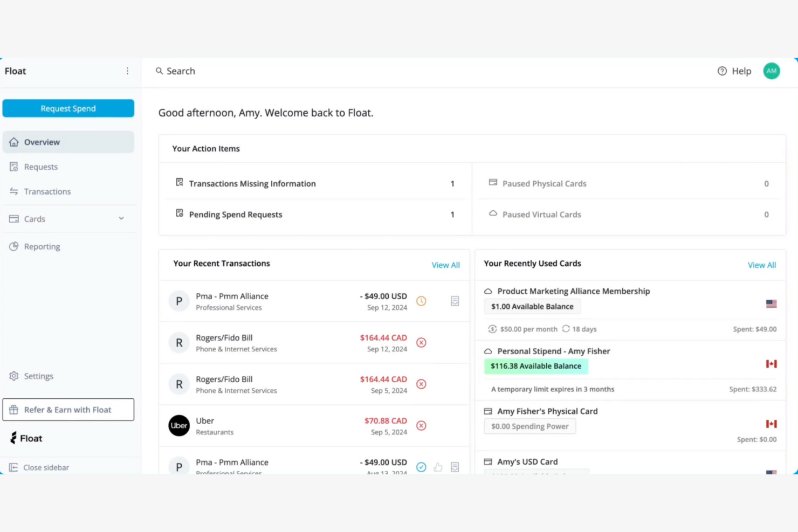Select the Overview home icon in sidebar
Viewport: 798px width, 532px height.
[x=14, y=142]
